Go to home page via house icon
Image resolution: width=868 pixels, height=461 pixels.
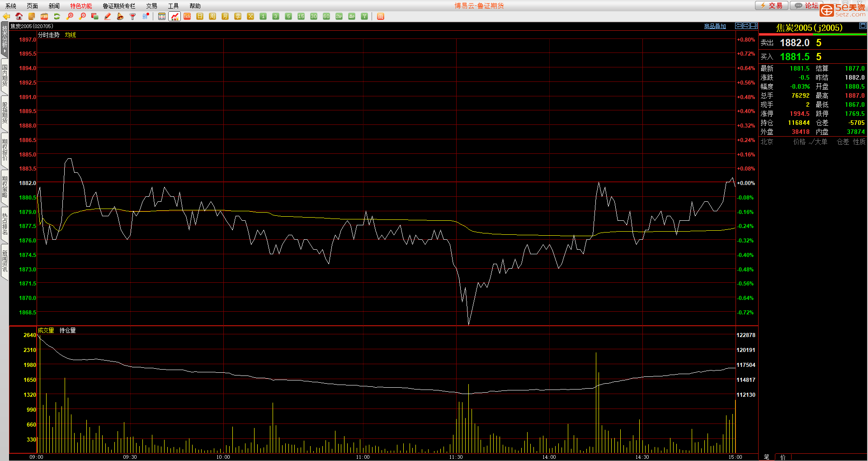tap(19, 16)
